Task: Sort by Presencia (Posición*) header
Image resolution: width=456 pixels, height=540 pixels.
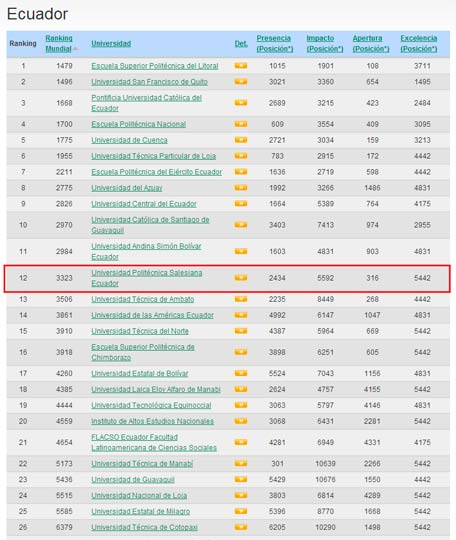Action: click(275, 43)
